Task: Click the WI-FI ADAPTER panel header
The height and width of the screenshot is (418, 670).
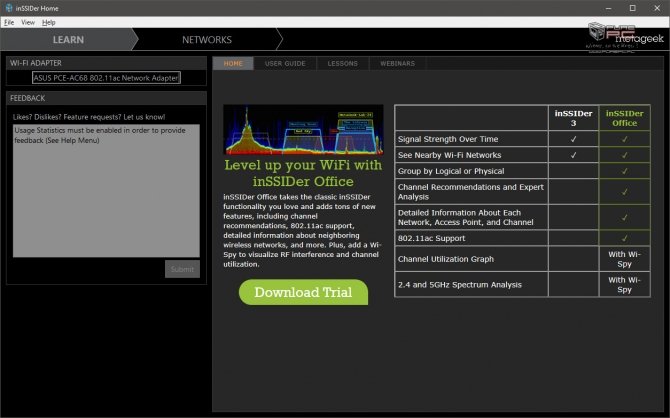Action: tap(106, 63)
